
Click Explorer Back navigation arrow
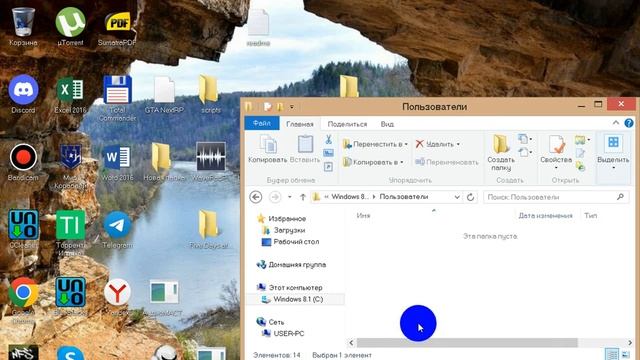point(256,197)
